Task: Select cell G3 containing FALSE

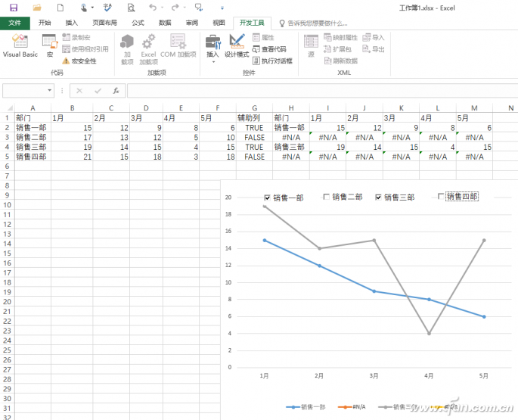Action: coord(254,137)
